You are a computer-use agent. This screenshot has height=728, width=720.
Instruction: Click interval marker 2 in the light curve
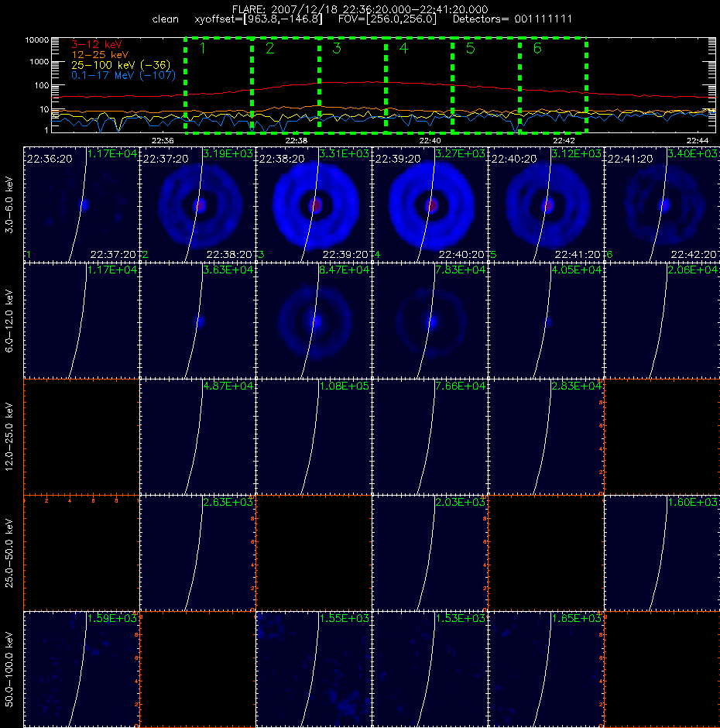269,48
